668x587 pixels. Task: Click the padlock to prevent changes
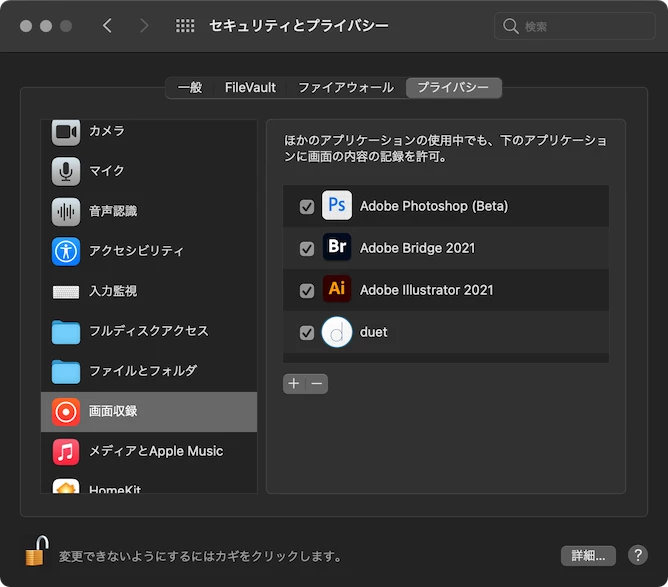[37, 551]
